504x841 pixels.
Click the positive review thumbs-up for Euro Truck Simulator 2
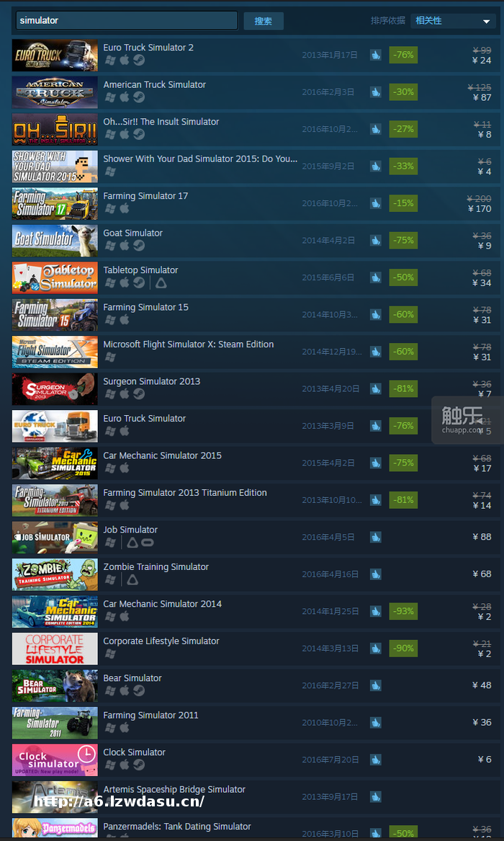click(375, 55)
